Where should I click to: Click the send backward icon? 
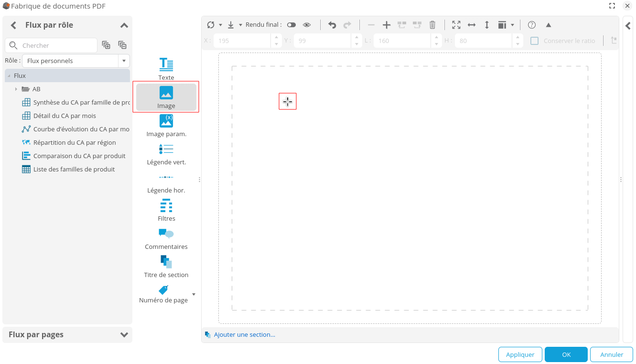tap(417, 25)
